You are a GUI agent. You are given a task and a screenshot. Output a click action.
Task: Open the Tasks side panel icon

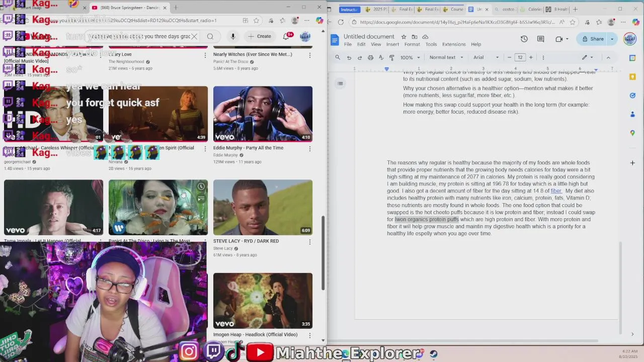coord(632,96)
